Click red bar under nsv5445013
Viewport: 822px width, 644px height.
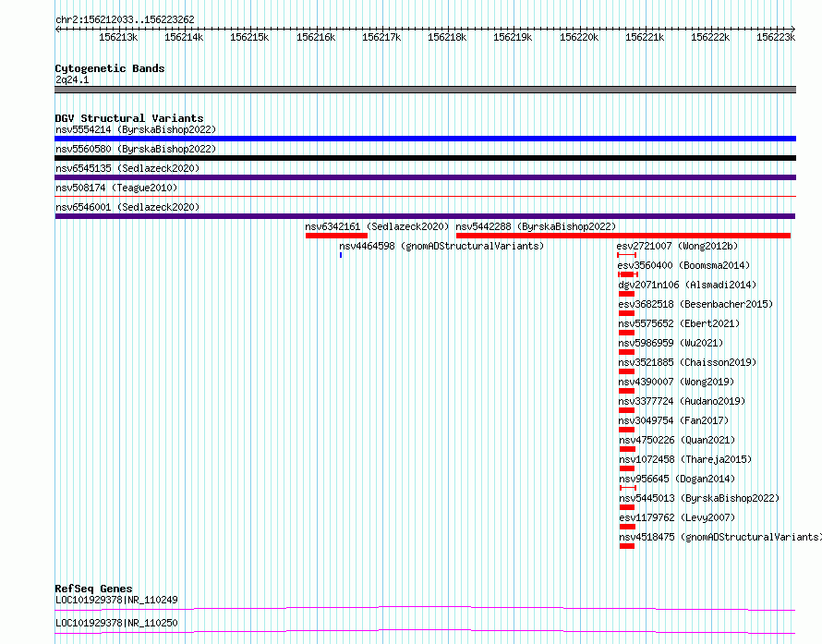point(627,507)
